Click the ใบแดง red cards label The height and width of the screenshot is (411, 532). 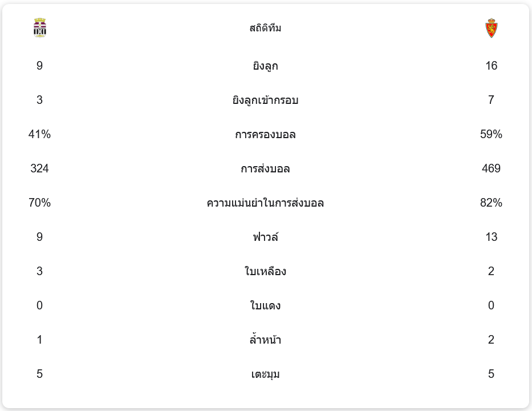(x=265, y=305)
